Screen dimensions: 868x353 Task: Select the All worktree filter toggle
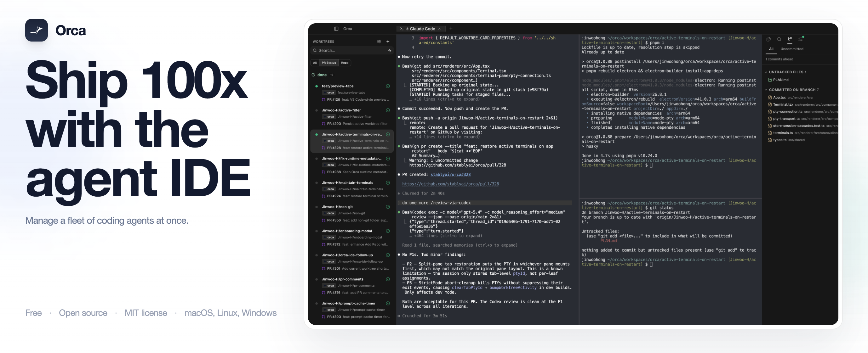[x=315, y=63]
